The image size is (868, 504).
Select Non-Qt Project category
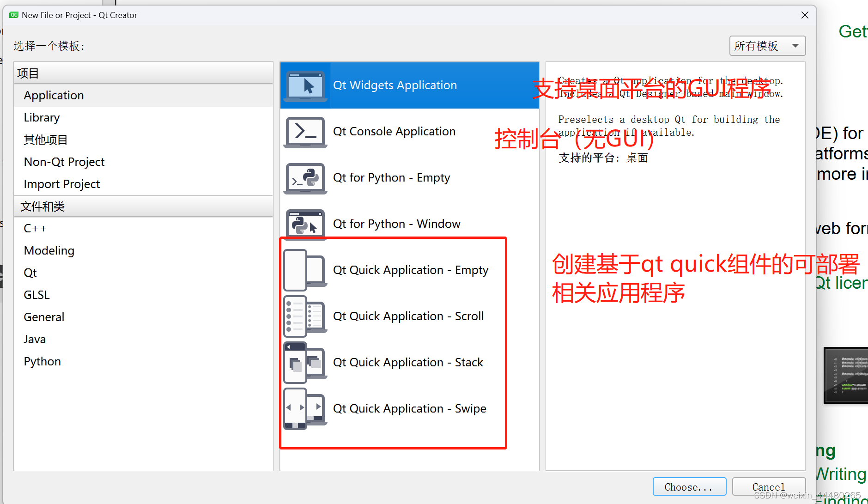pyautogui.click(x=144, y=162)
